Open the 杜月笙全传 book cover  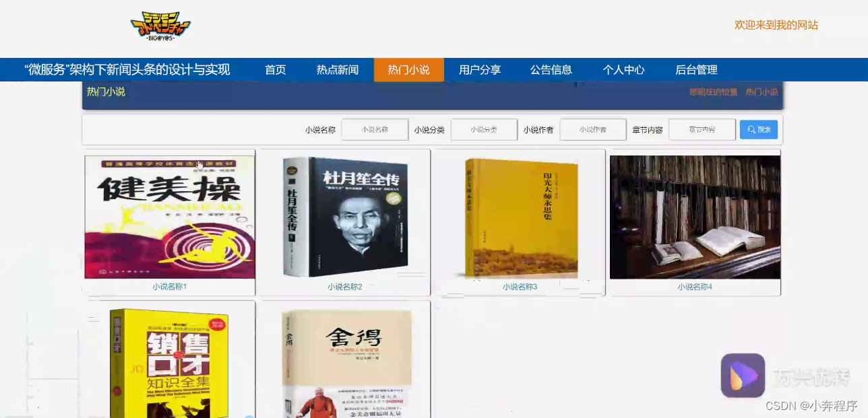point(345,217)
